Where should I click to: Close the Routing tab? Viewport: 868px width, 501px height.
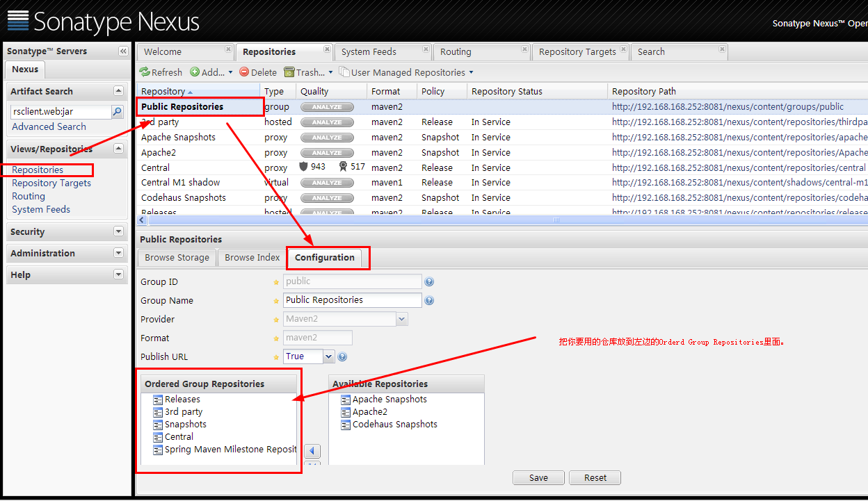pos(524,49)
